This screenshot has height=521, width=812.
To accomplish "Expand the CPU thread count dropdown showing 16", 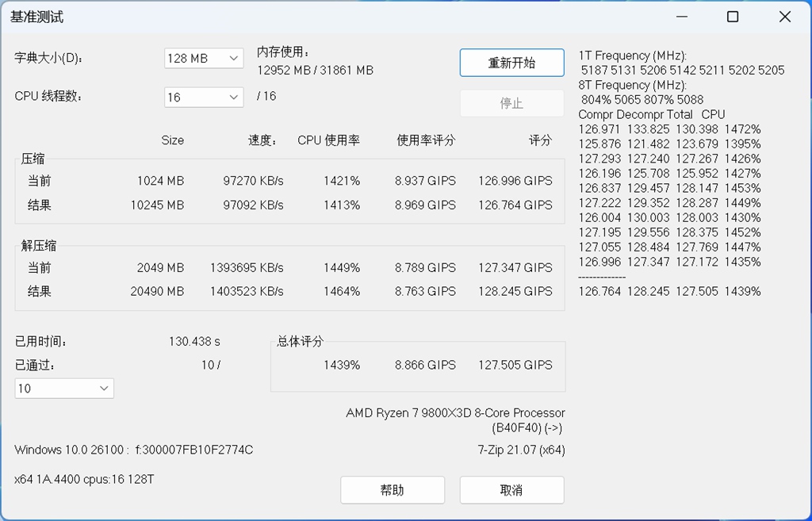I will pos(204,98).
